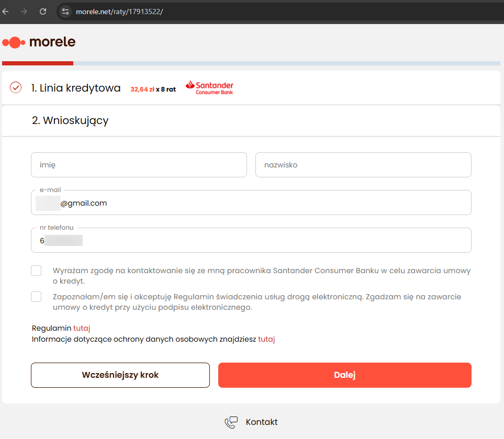The image size is (504, 439).
Task: Open the Regulamin tutaj link
Action: 82,328
